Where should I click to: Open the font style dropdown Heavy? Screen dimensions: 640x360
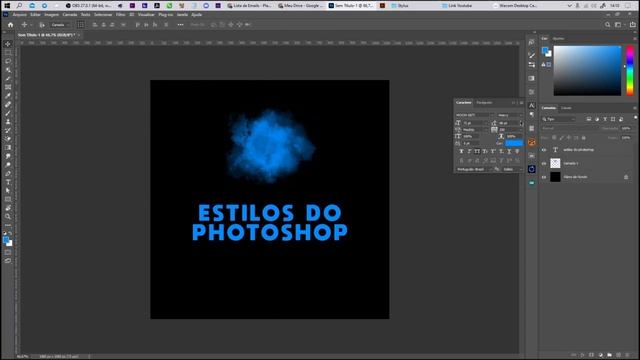pyautogui.click(x=510, y=115)
